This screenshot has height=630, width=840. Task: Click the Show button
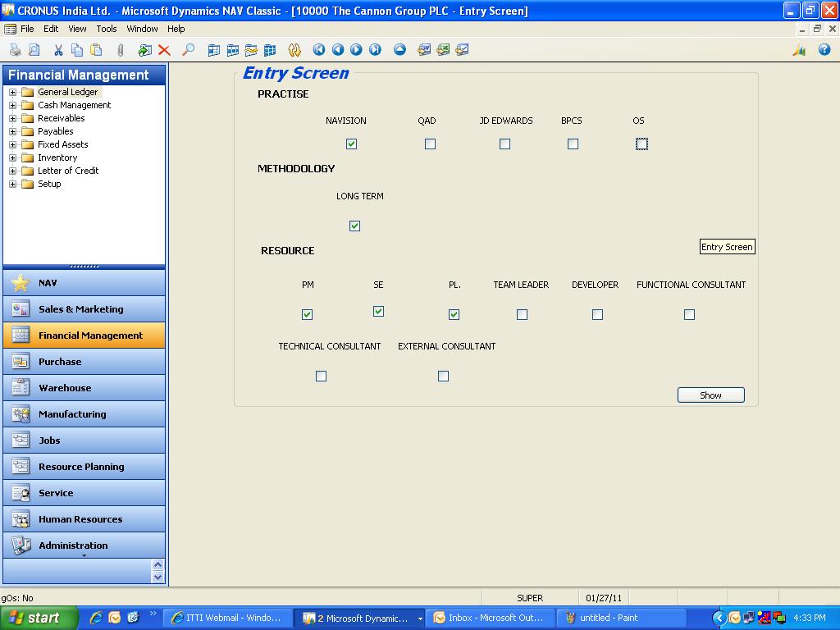pos(711,395)
